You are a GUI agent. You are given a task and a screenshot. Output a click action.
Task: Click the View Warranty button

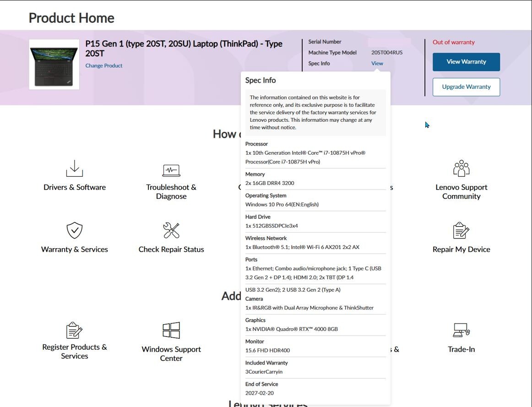click(466, 62)
